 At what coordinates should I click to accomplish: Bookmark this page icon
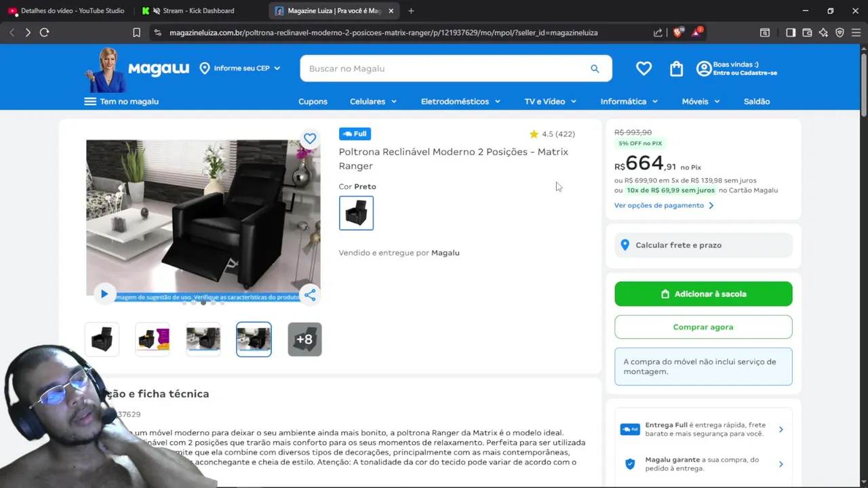click(136, 33)
